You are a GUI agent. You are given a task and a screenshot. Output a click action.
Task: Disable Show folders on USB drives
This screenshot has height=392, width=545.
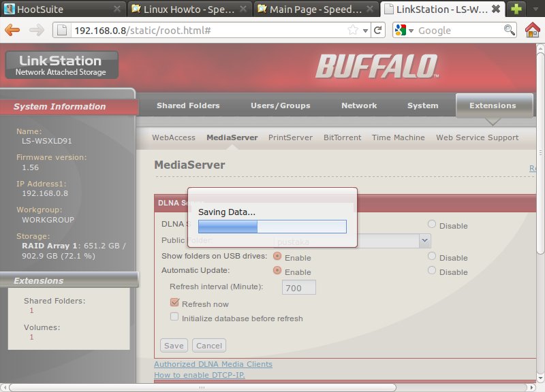tap(432, 257)
